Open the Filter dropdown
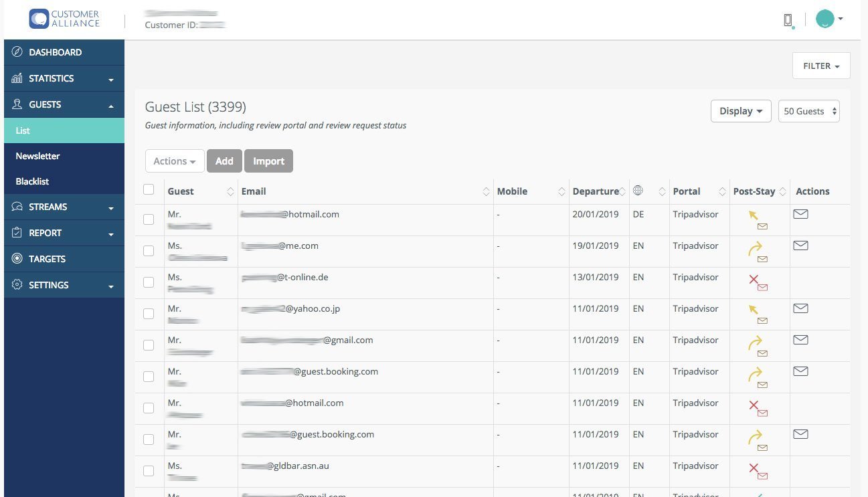Screen dimensions: 868x497 click(821, 66)
